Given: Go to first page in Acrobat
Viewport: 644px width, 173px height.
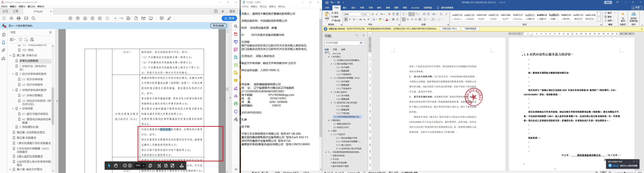Looking at the screenshot, I should click(71, 18).
